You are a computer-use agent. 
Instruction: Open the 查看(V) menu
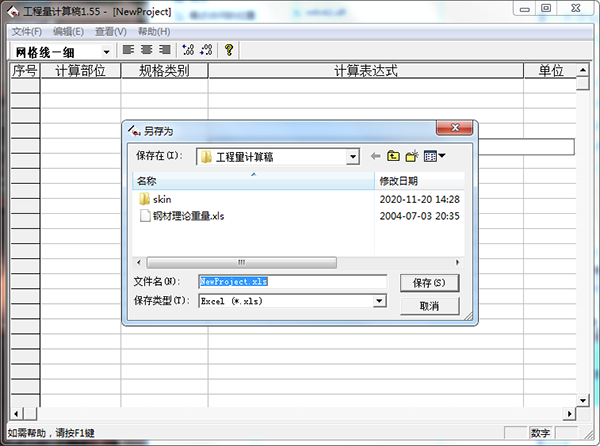(111, 32)
